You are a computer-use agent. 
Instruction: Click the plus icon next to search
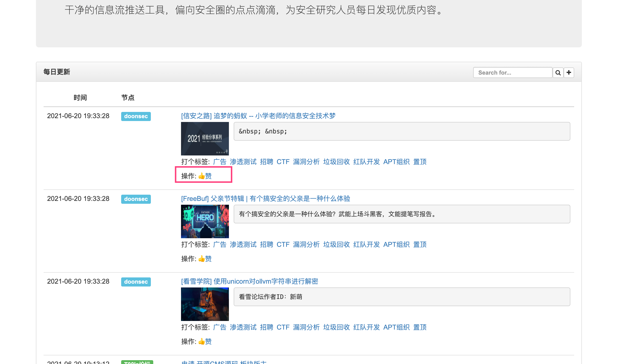569,73
